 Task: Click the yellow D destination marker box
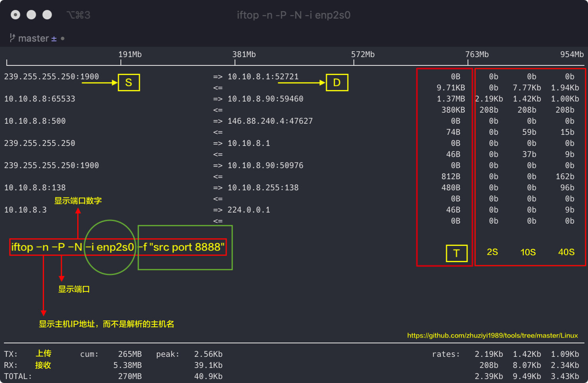click(337, 82)
